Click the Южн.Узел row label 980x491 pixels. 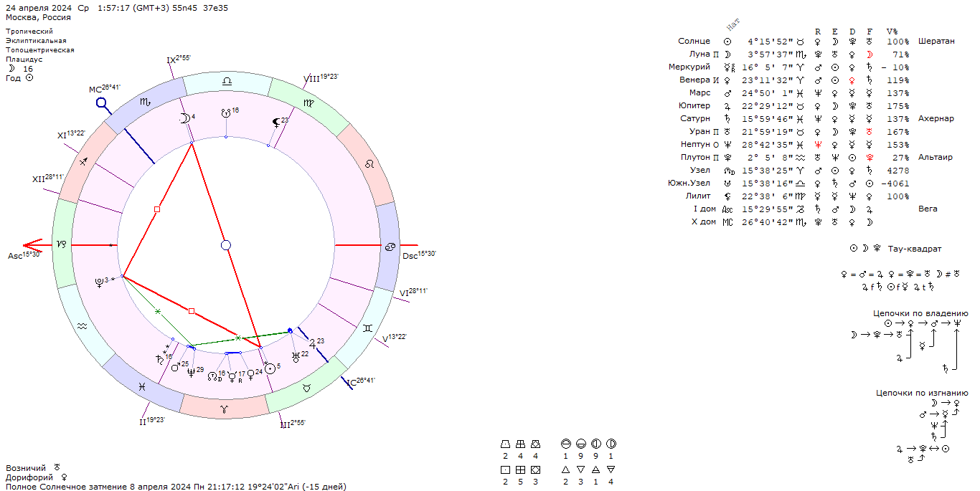[689, 183]
